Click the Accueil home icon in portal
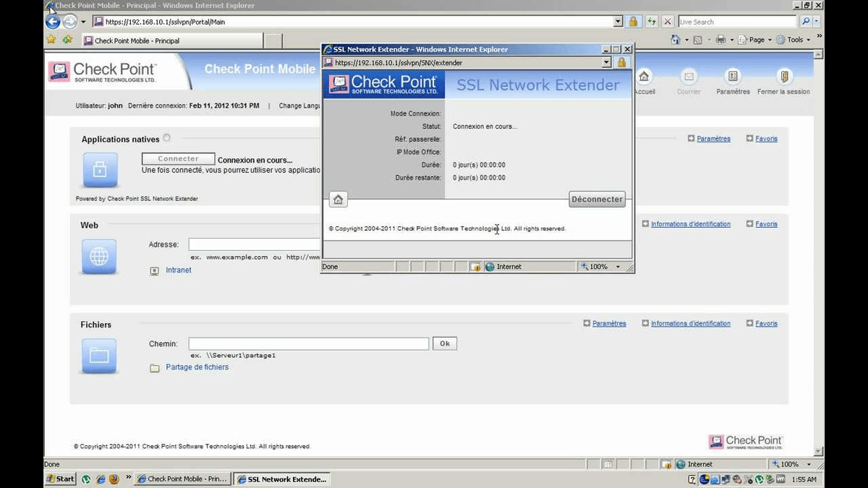The width and height of the screenshot is (868, 488). point(644,77)
